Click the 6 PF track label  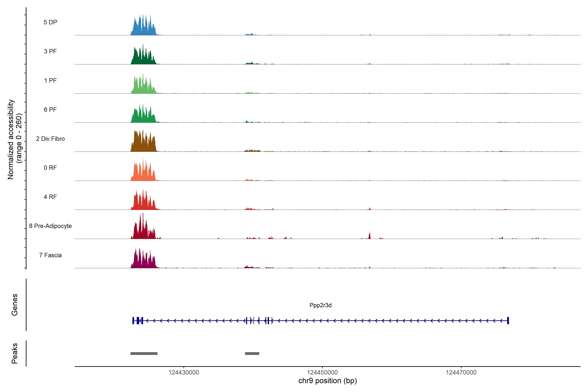50,109
